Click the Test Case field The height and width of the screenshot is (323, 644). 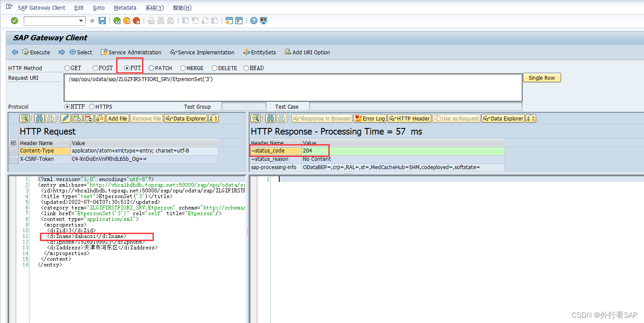pos(416,106)
